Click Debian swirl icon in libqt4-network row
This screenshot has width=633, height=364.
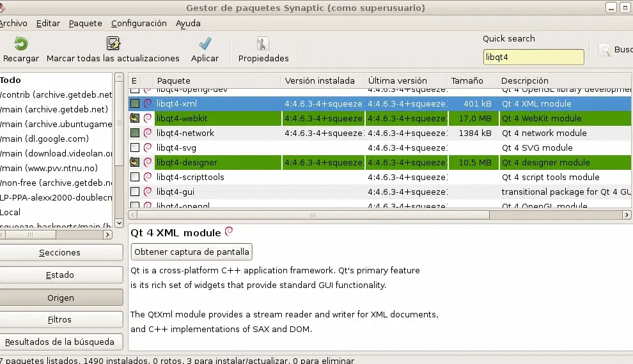pos(148,133)
